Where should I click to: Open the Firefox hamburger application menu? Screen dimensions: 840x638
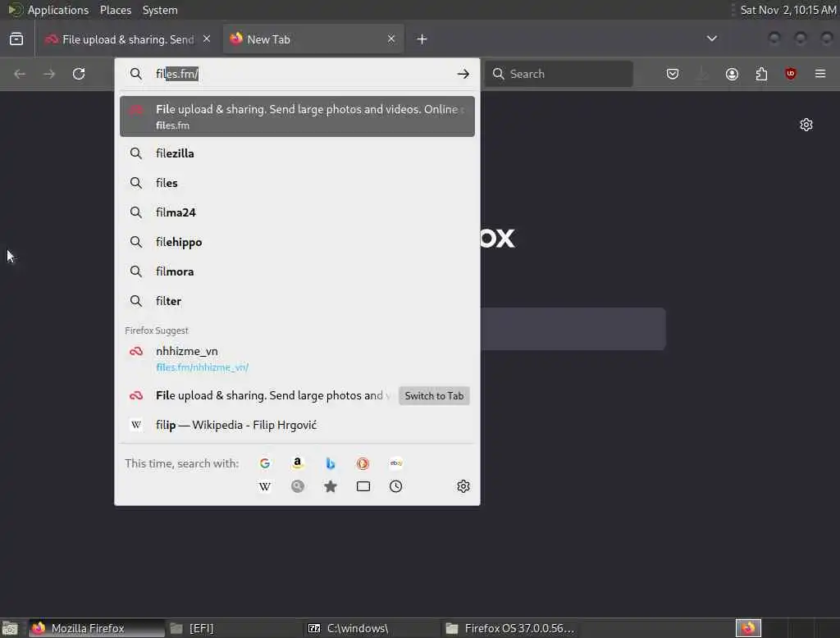[x=820, y=74]
